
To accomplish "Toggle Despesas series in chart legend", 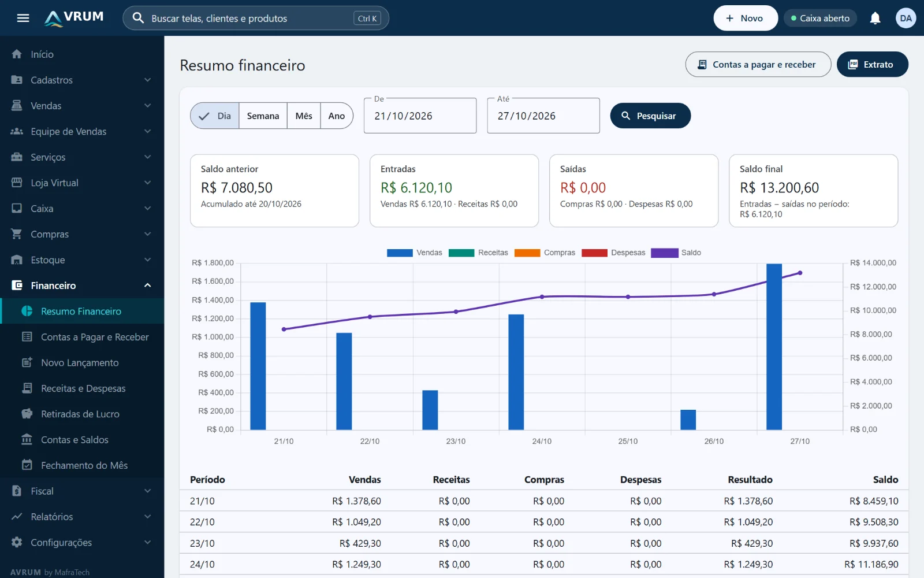I will pos(613,253).
